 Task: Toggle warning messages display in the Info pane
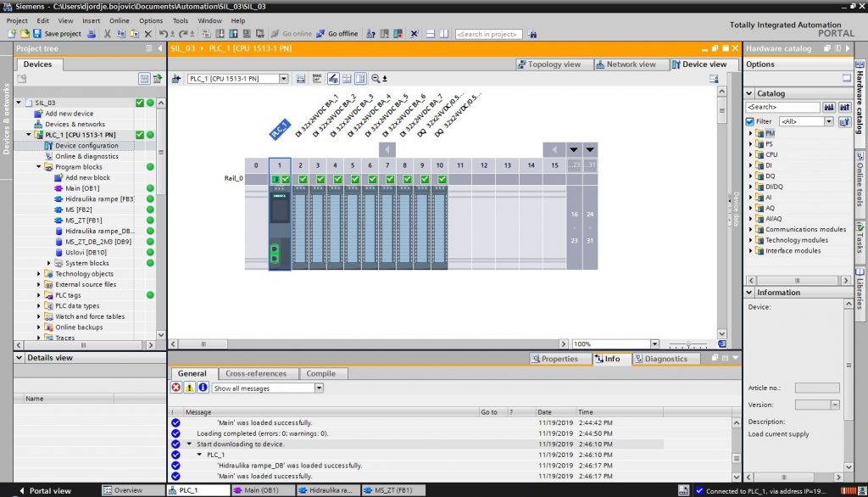click(x=188, y=388)
